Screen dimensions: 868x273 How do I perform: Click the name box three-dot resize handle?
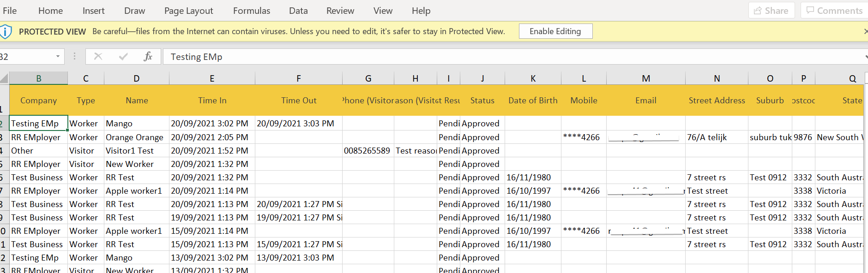(74, 56)
